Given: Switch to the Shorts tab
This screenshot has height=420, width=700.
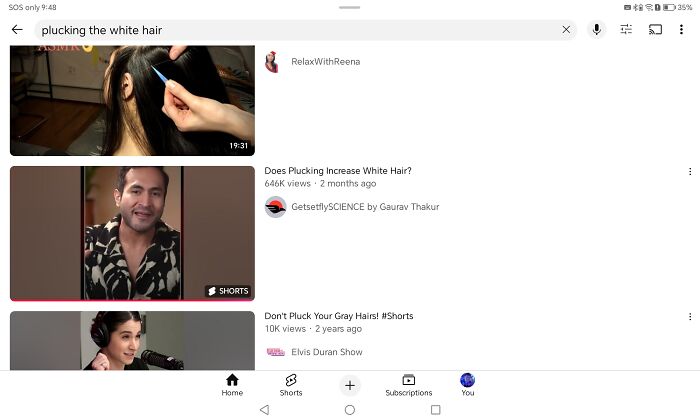Looking at the screenshot, I should tap(291, 385).
